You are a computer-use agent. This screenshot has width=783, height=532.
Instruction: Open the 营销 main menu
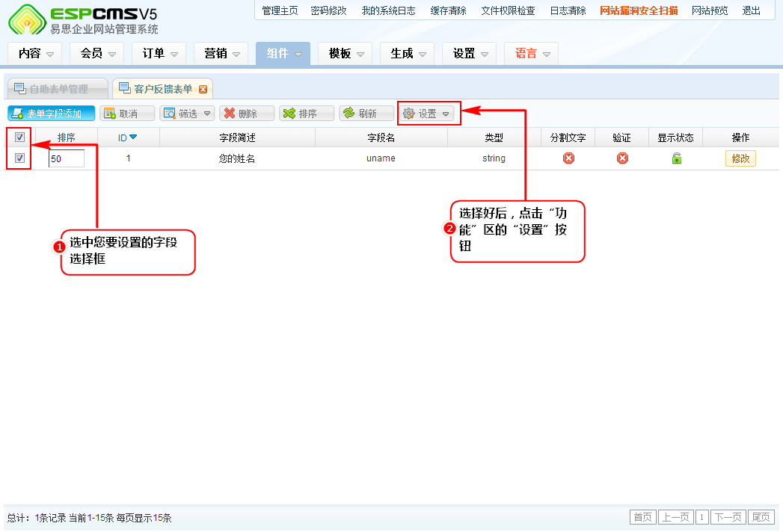(221, 53)
